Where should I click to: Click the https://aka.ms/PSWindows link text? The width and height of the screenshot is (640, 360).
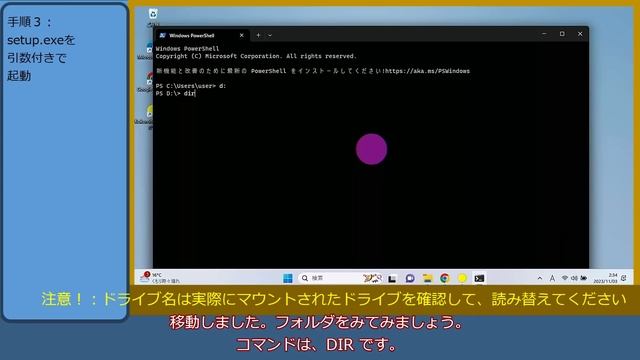(427, 71)
